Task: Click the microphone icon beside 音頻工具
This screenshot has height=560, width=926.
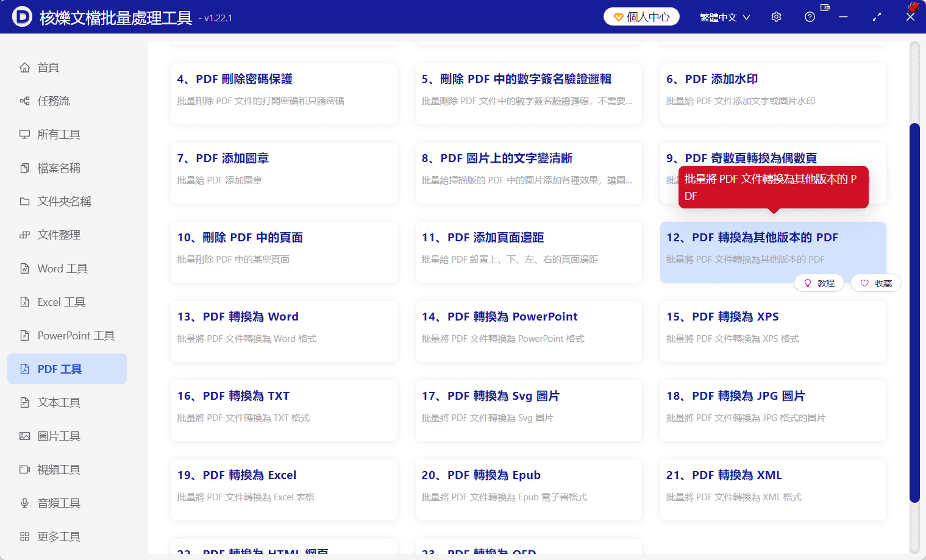Action: click(24, 503)
